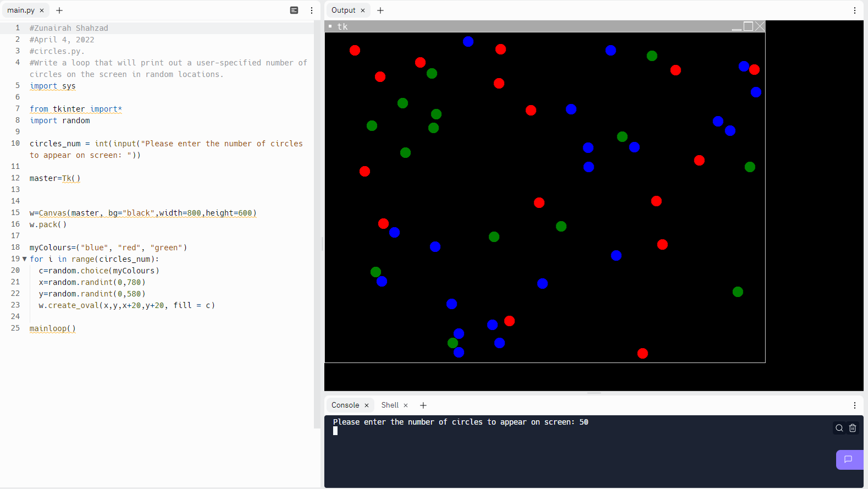
Task: Click the 'w=Canvas(master, bg="black"' line
Action: pos(143,213)
